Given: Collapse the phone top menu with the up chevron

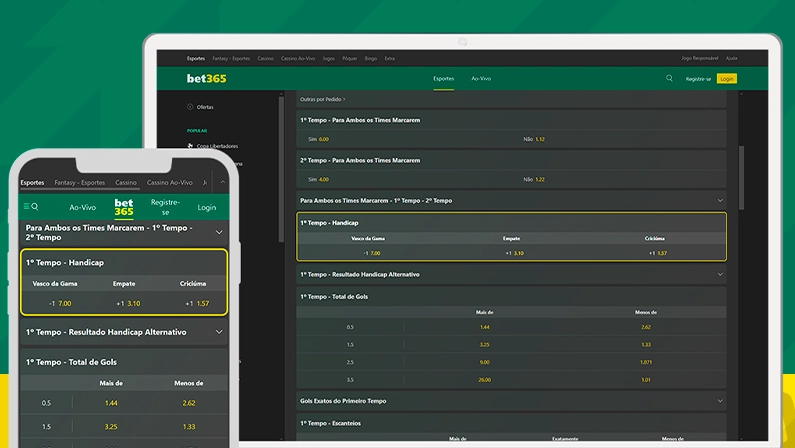Looking at the screenshot, I should pyautogui.click(x=223, y=182).
